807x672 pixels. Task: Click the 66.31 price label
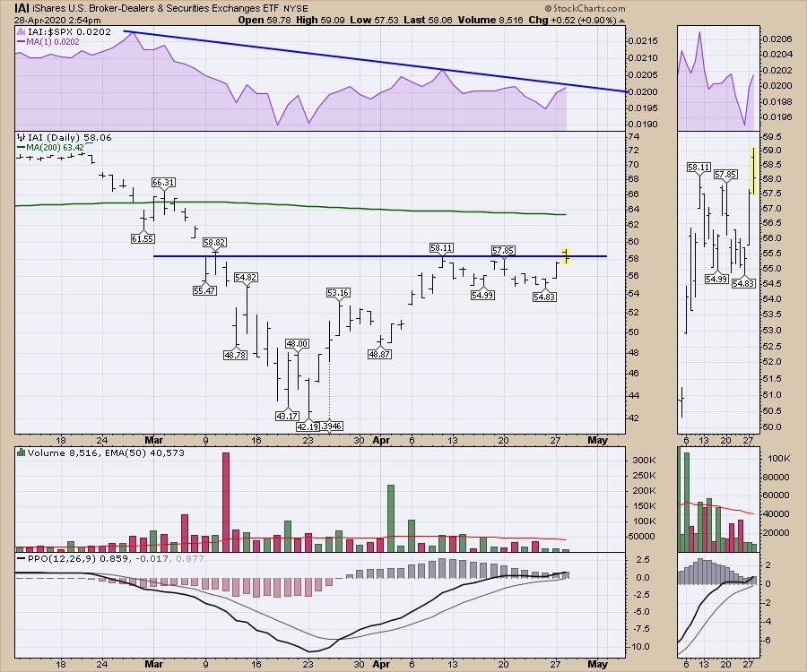[163, 182]
